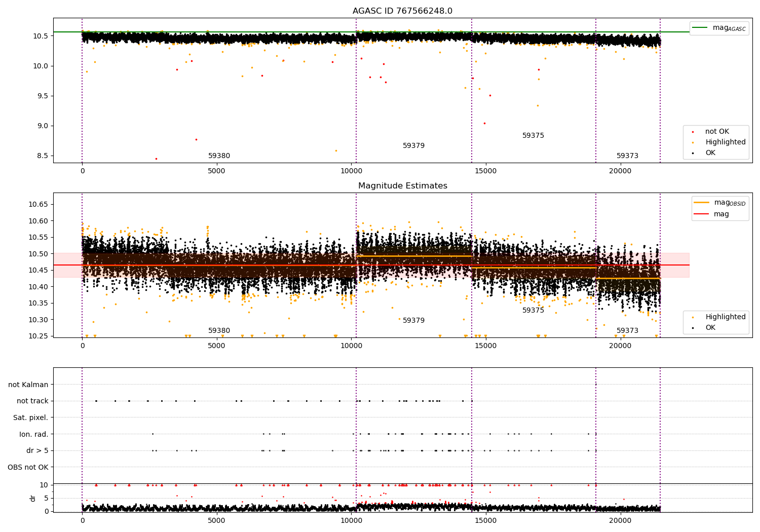
Task: Click x-axis tick 20000 under top plot
Action: pos(620,171)
